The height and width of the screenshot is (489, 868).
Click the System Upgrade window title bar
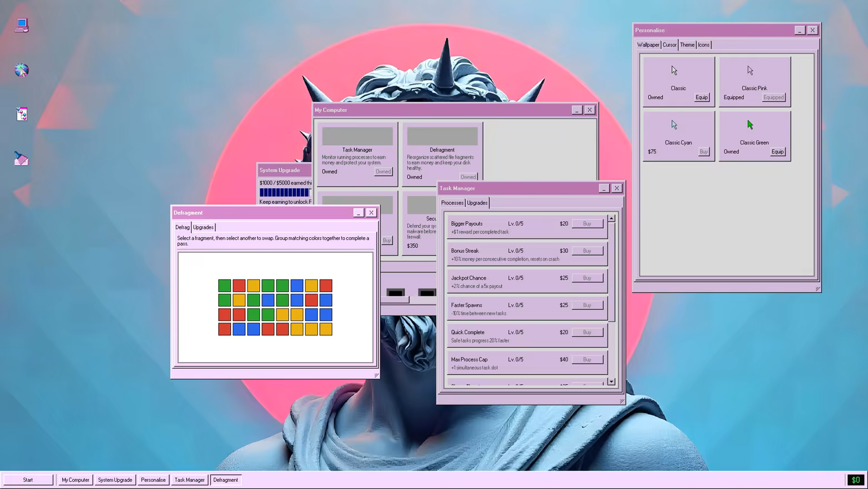(285, 170)
